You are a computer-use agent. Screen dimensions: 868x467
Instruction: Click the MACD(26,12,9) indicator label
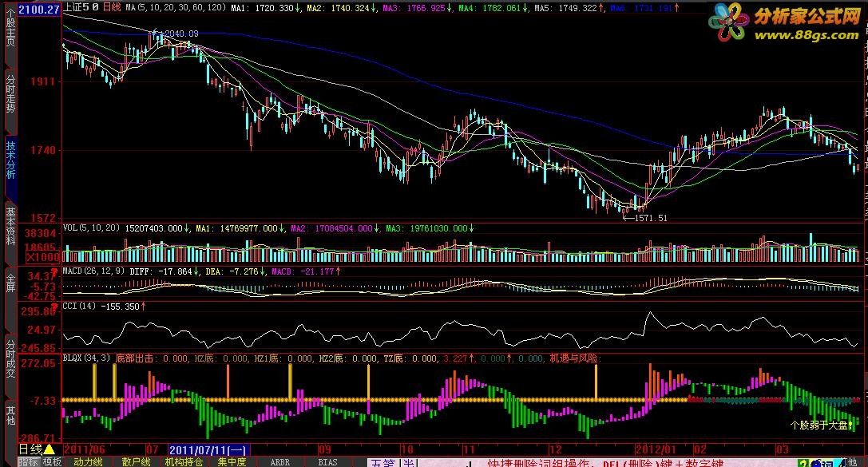(93, 271)
